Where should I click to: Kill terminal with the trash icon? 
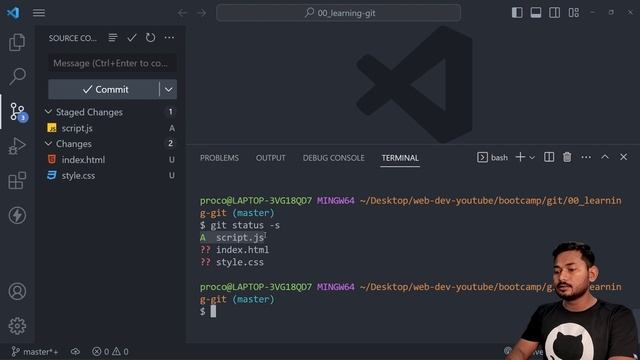(x=567, y=157)
